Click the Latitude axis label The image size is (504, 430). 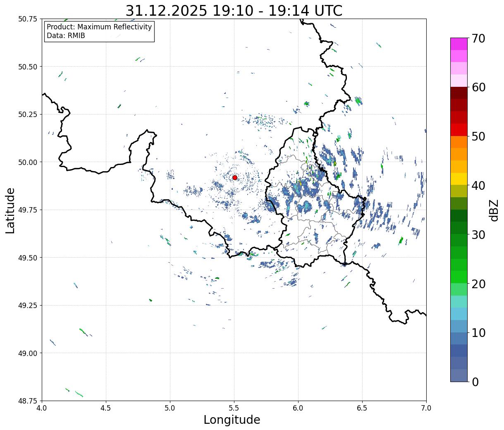point(10,210)
